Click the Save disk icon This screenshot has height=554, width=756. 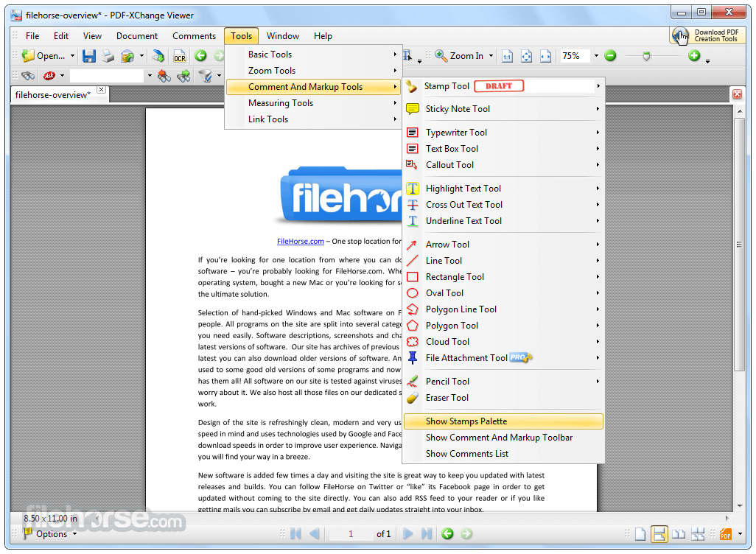[x=88, y=56]
